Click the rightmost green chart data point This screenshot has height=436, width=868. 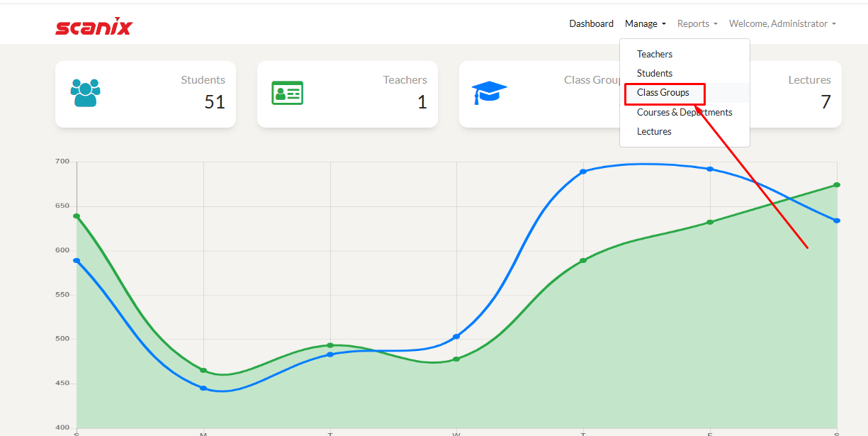point(837,185)
